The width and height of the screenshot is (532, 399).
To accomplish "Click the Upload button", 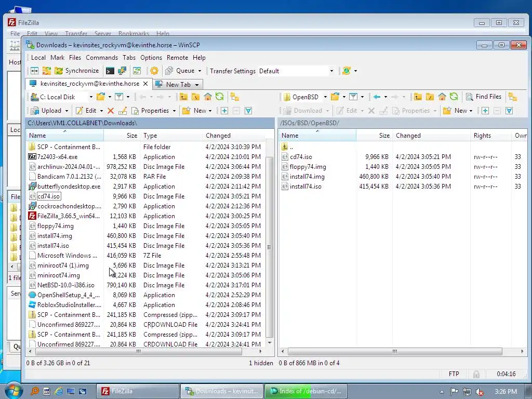I will pos(46,111).
